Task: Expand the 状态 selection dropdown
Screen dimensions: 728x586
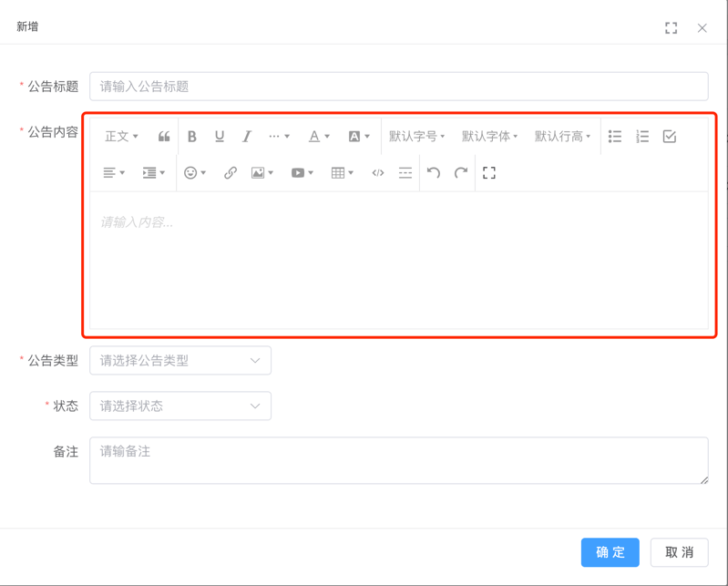Action: pyautogui.click(x=180, y=406)
